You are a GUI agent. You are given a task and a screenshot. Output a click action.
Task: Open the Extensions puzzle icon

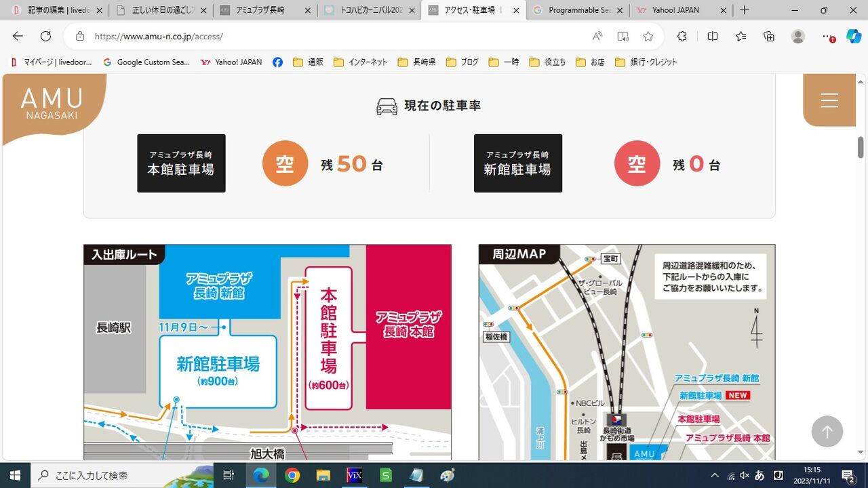[x=682, y=37]
